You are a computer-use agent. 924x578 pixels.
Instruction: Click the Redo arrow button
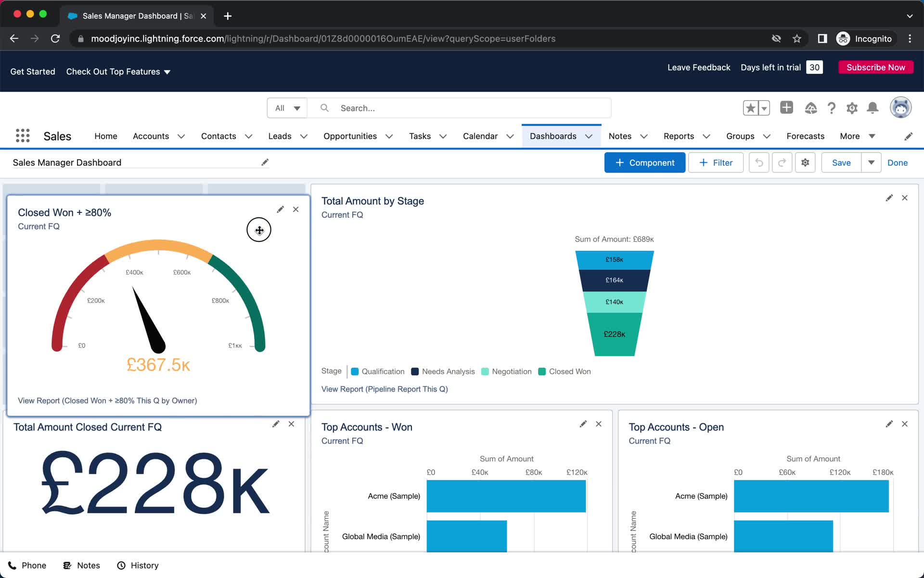click(782, 163)
